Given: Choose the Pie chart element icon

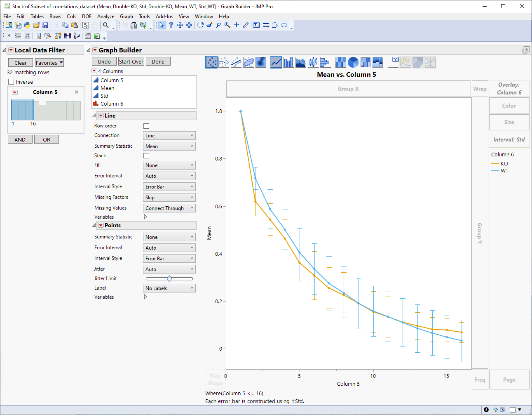Looking at the screenshot, I should [353, 62].
